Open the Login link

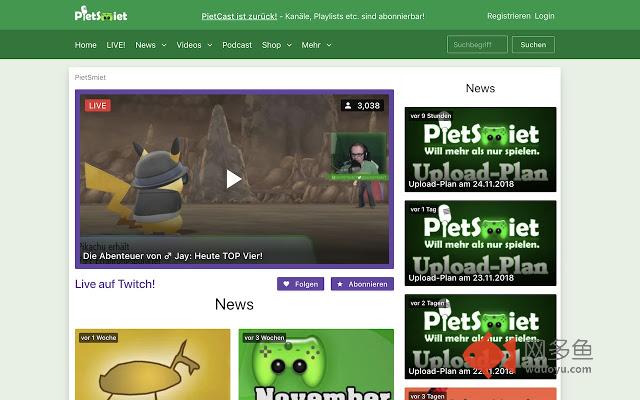(544, 16)
